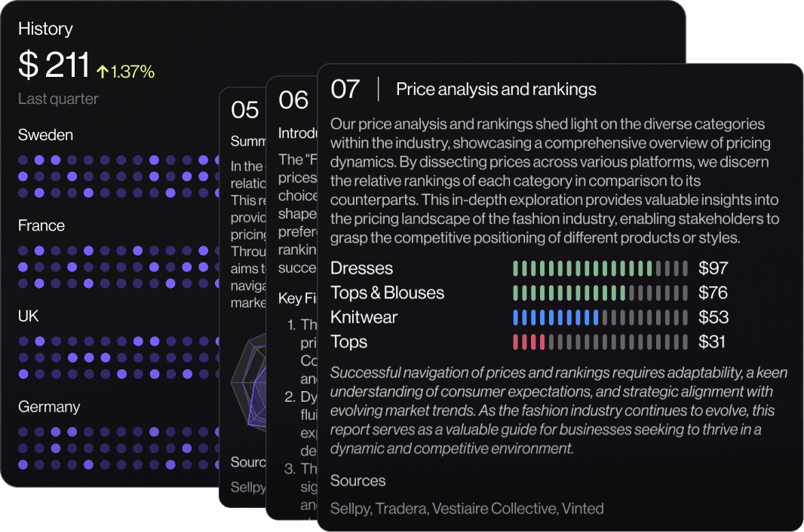Screen dimensions: 804x532
Task: Click the $ 211 history value
Action: [54, 66]
